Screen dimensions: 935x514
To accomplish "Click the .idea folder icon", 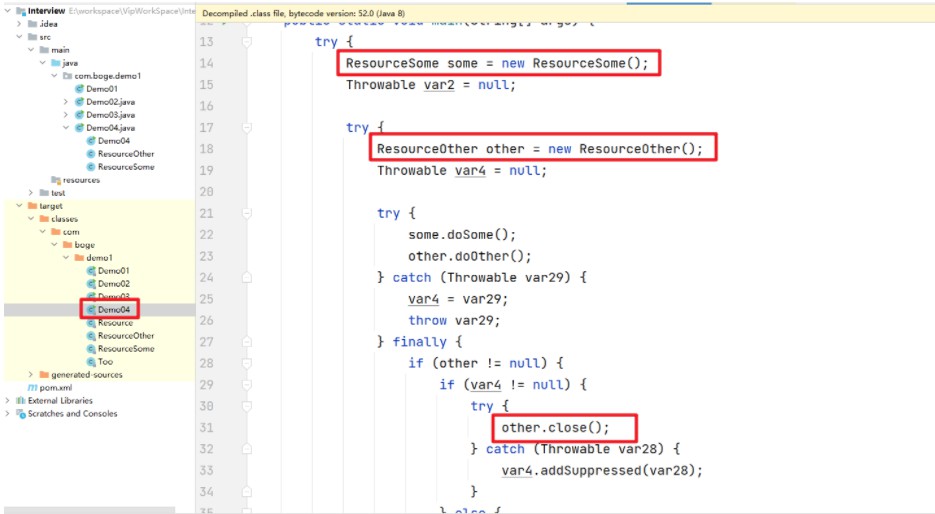I will click(x=32, y=24).
